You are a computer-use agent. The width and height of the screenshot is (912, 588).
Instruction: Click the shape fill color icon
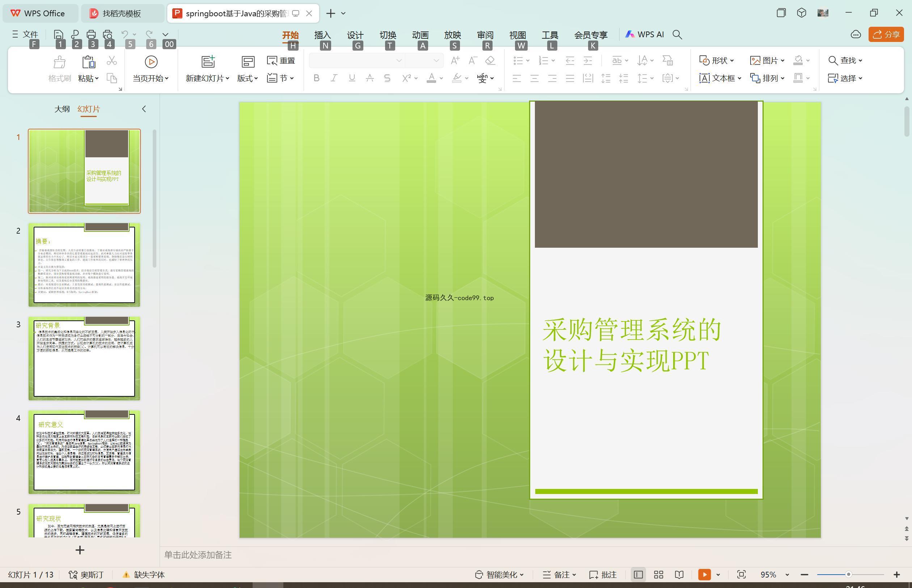pyautogui.click(x=798, y=60)
